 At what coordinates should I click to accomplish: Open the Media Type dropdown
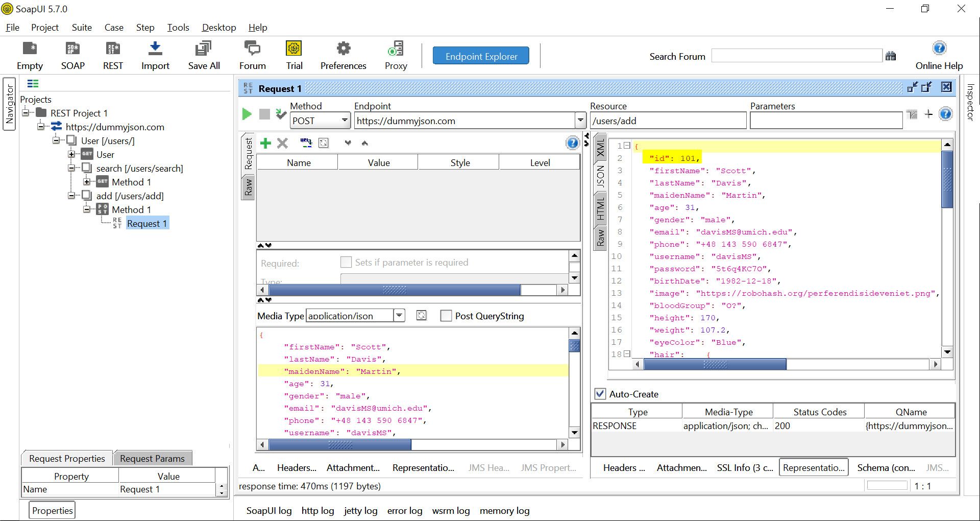click(400, 316)
